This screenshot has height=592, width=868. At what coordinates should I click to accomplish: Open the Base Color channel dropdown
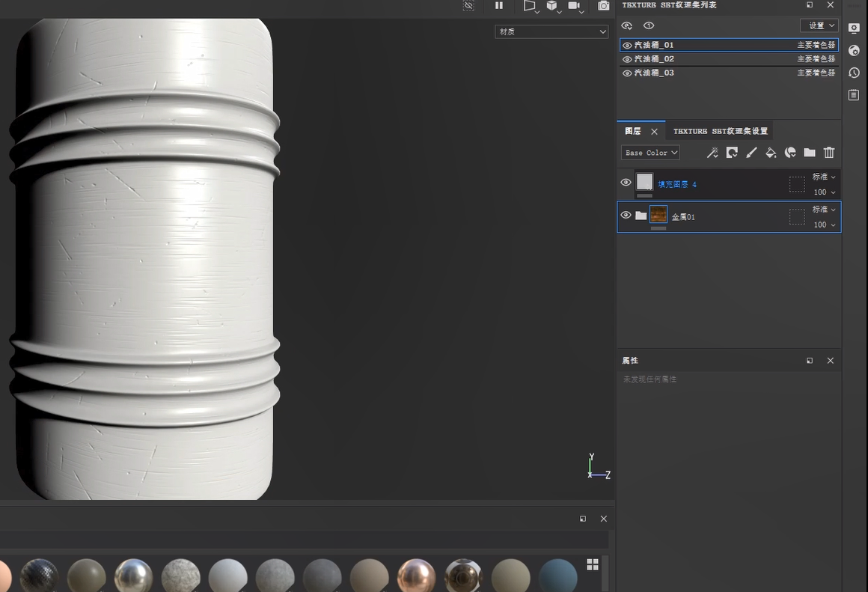(x=650, y=153)
